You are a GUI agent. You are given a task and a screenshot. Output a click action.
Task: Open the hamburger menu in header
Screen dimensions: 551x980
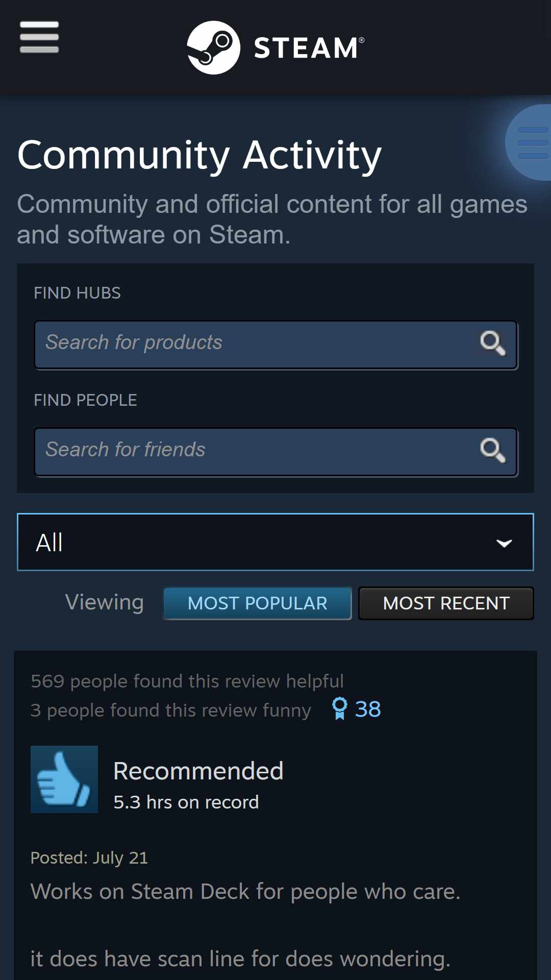39,37
